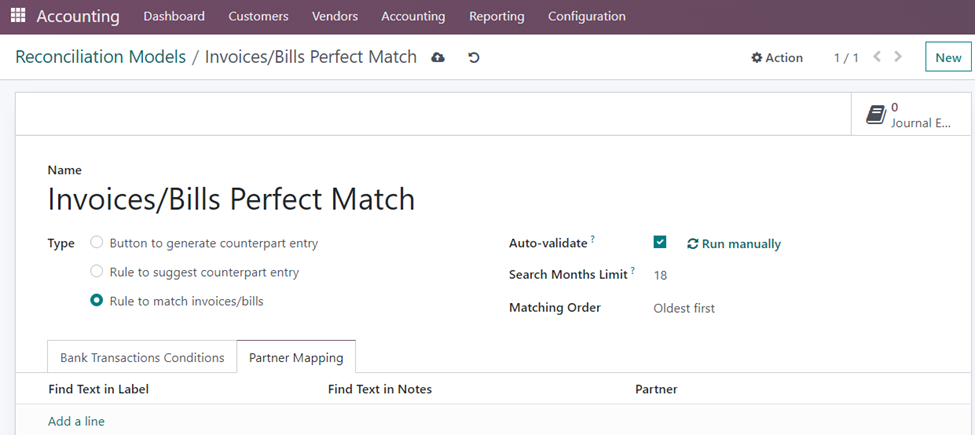Open the Action gear menu
The image size is (975, 435).
coord(777,58)
